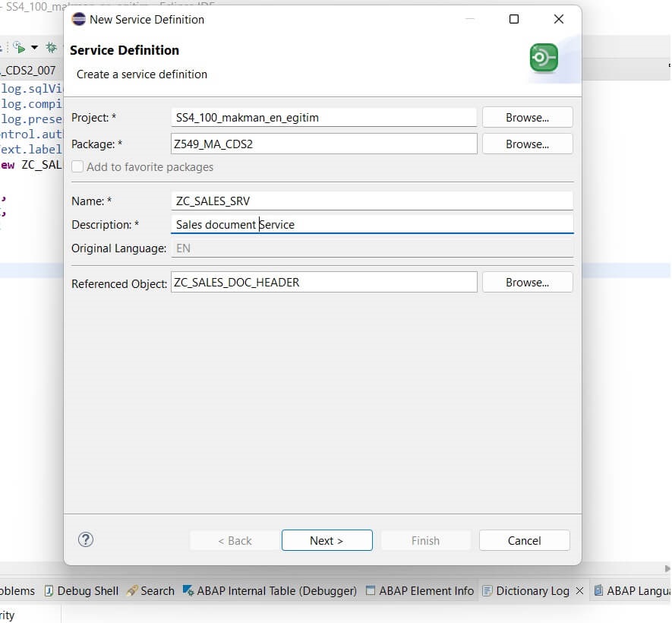Click into the Name field ZC_SALES_SRV
Viewport: 672px width, 623px height.
click(372, 201)
